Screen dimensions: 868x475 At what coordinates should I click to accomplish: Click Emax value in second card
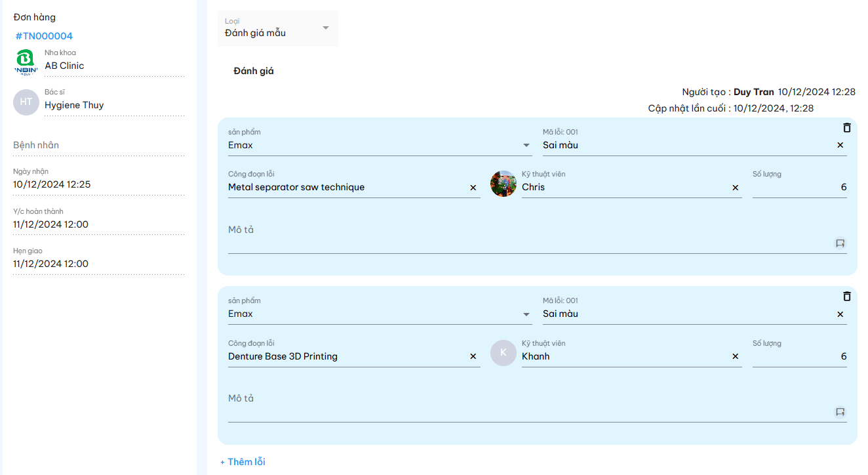241,314
